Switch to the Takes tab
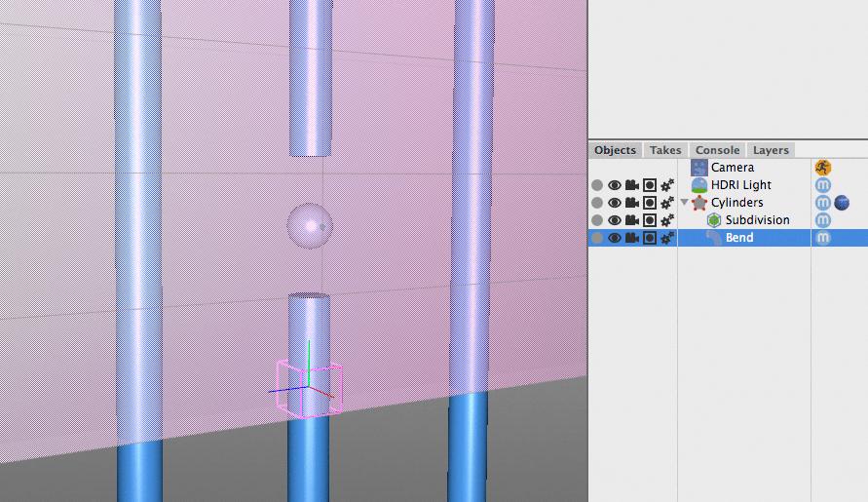 click(x=664, y=150)
